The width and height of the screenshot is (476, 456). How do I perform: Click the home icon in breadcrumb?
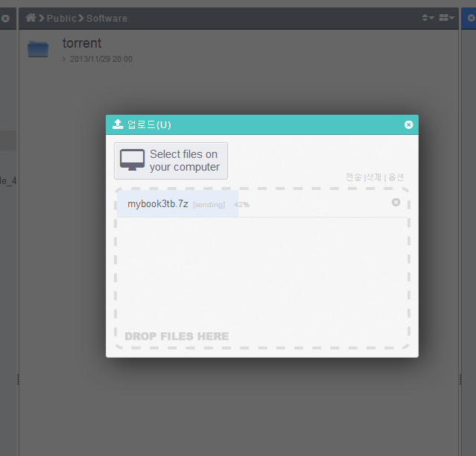[x=31, y=18]
